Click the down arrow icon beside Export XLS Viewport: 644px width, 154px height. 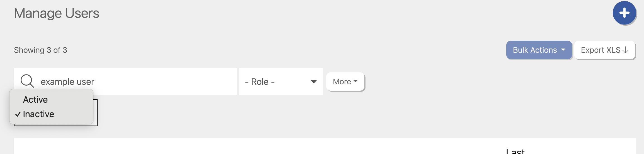pyautogui.click(x=626, y=50)
